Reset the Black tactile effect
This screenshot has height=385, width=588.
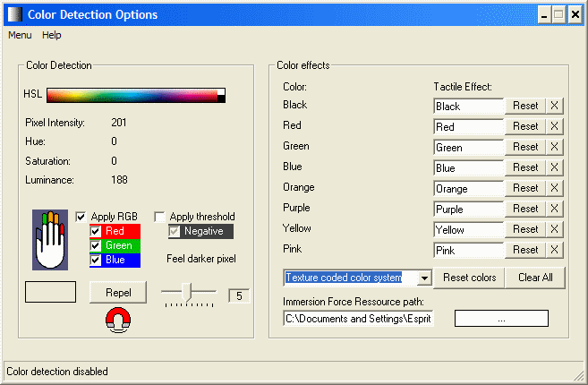tap(525, 106)
